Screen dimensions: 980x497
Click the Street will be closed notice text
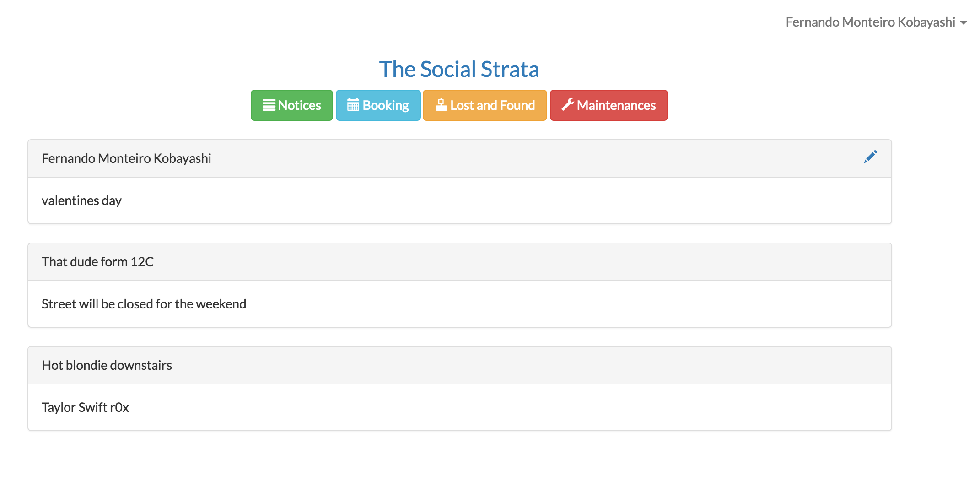point(144,304)
